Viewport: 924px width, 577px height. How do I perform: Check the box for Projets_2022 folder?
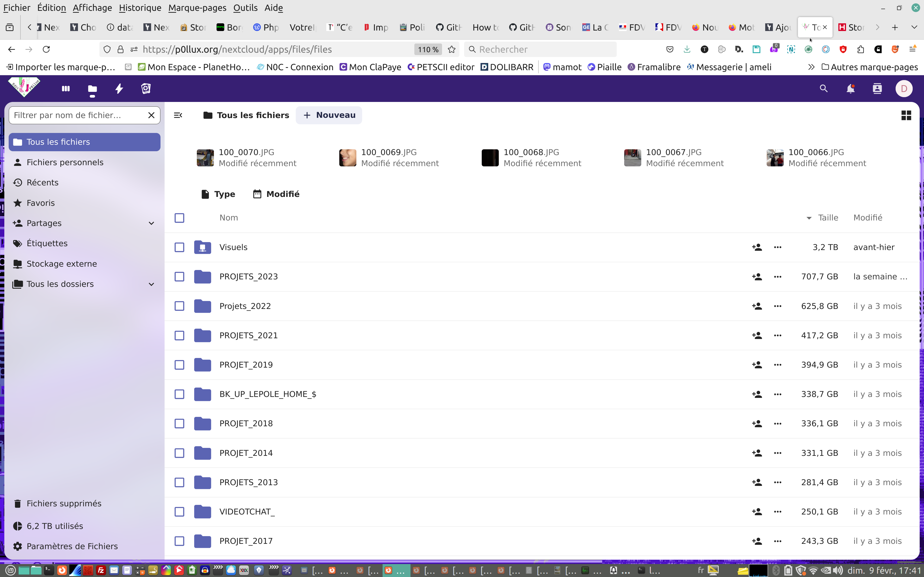pos(180,306)
